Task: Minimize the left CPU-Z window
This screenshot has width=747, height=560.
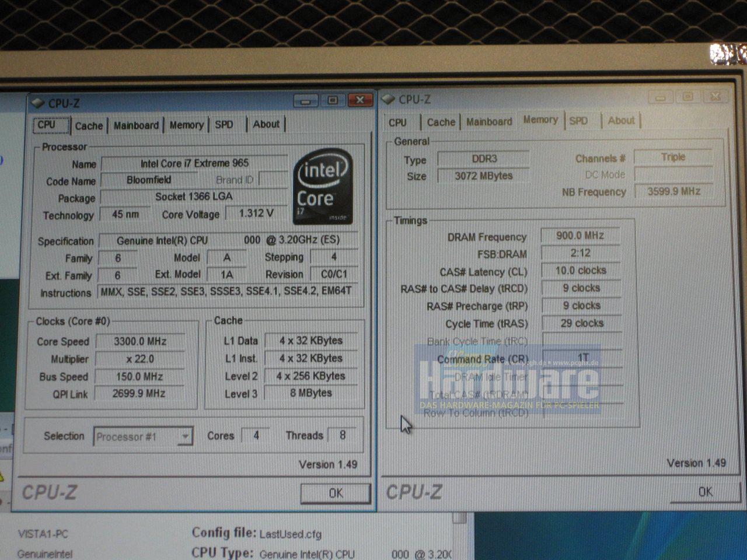Action: pos(306,101)
